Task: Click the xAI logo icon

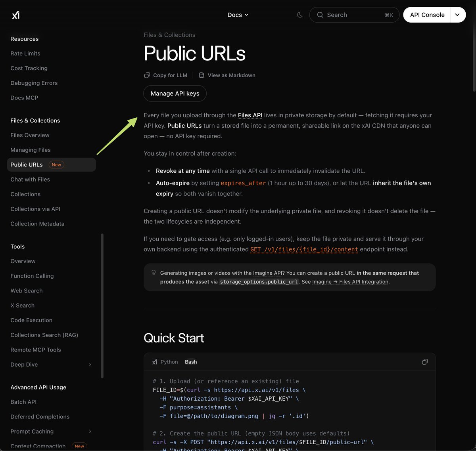Action: coord(15,15)
